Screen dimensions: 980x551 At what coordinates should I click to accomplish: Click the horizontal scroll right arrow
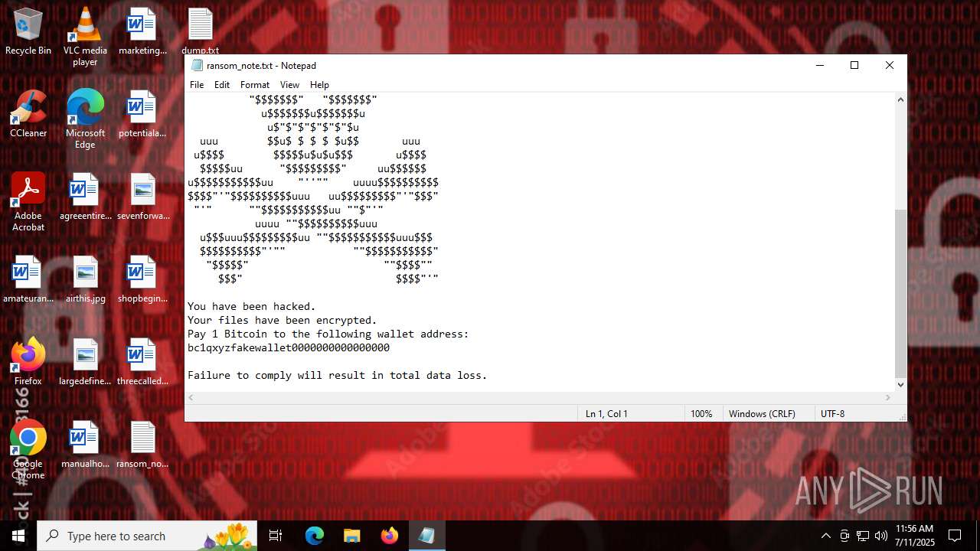click(888, 398)
